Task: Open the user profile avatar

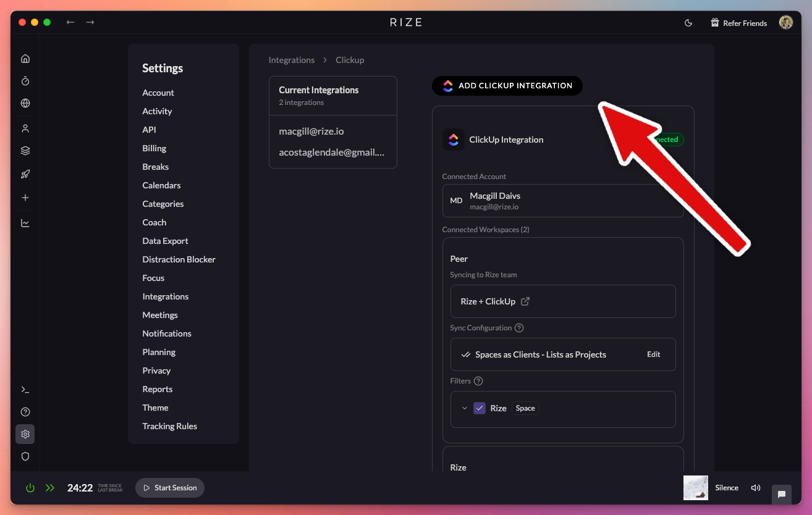Action: tap(786, 22)
